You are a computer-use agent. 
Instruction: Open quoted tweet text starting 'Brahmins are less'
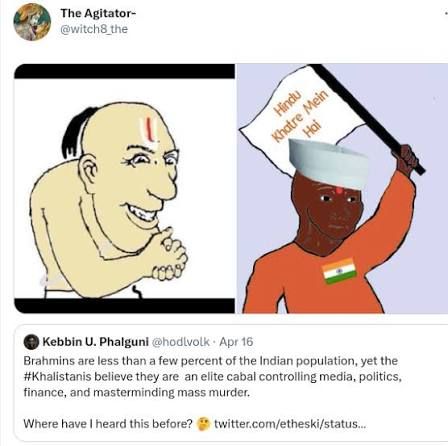(x=213, y=377)
